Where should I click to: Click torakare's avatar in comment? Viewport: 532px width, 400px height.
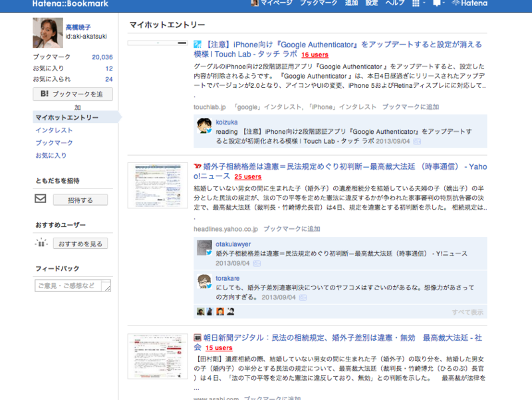(204, 282)
